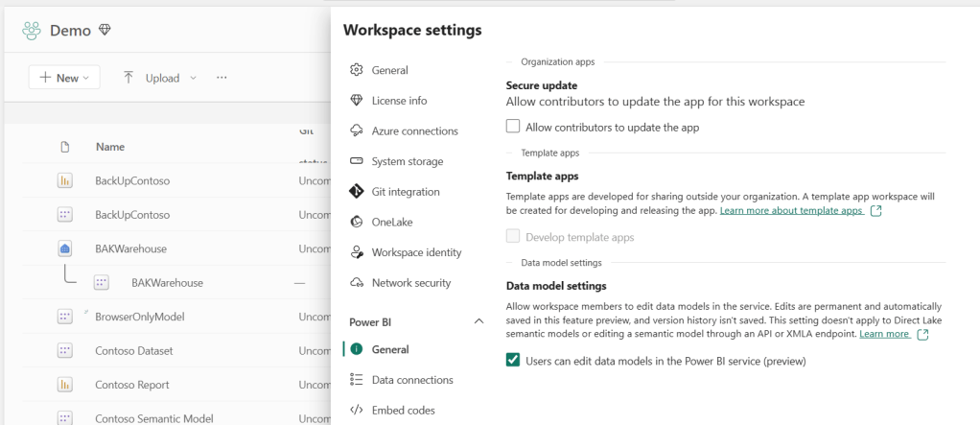Click the Workspace identity icon

pyautogui.click(x=357, y=252)
